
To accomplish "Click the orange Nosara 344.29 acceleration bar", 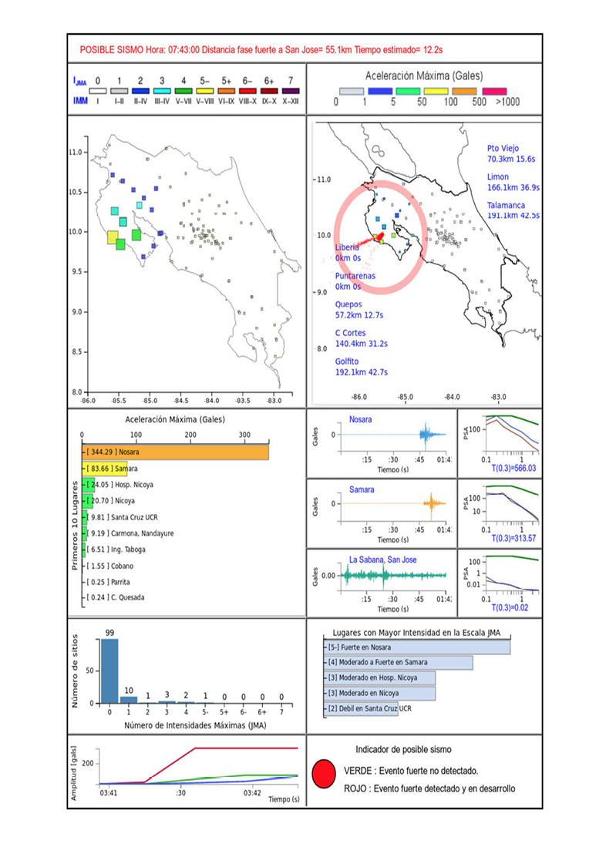I will [176, 452].
